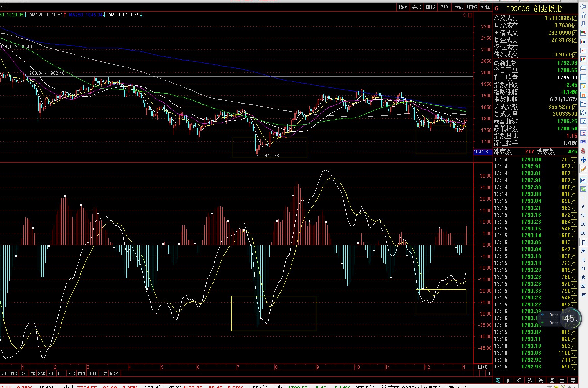Click the 标记 mark button
The height and width of the screenshot is (388, 588).
point(458,7)
